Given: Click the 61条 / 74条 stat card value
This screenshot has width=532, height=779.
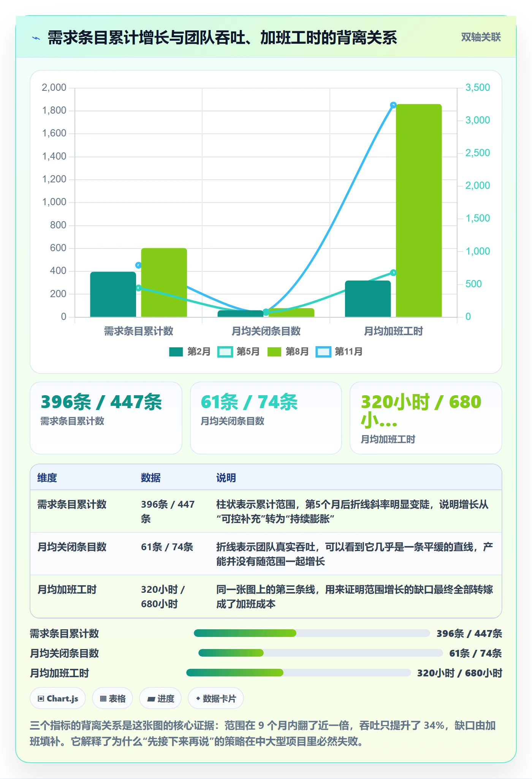Looking at the screenshot, I should tap(249, 402).
